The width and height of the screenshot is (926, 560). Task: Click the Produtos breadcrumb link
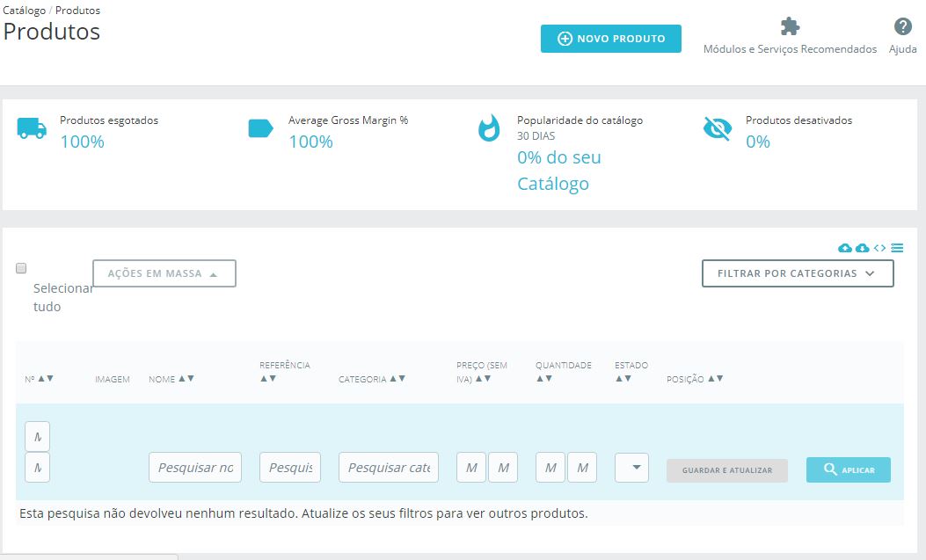[x=78, y=11]
